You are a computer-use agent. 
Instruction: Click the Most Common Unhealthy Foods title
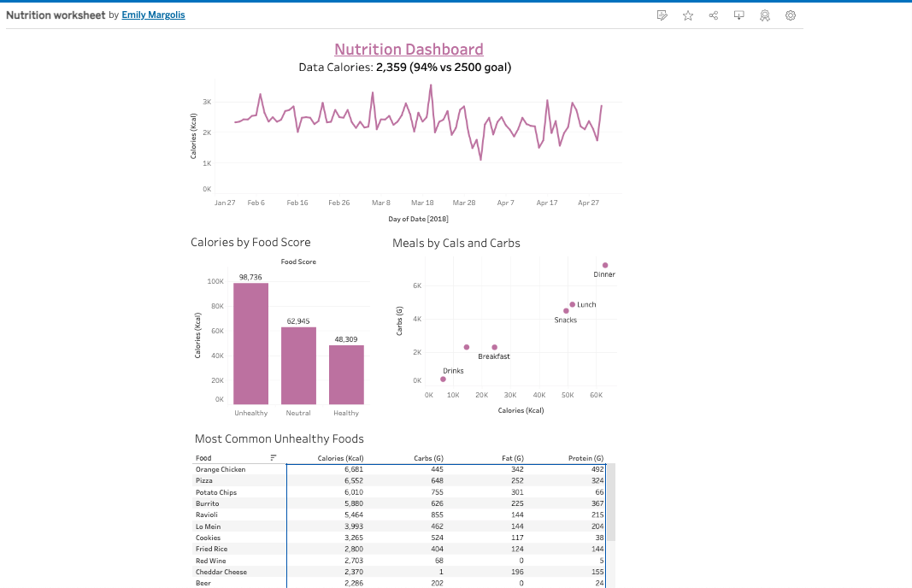click(279, 439)
